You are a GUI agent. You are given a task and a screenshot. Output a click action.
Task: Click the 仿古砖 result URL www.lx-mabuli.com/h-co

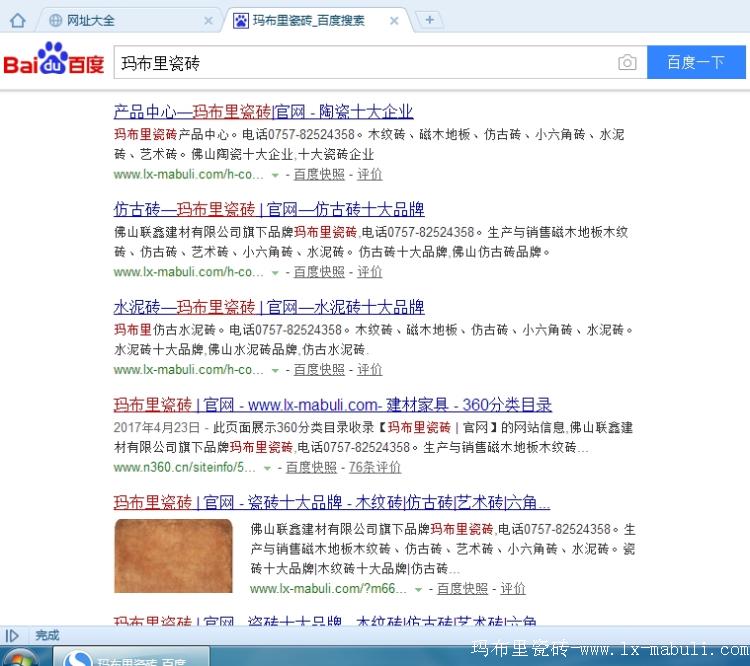[188, 272]
